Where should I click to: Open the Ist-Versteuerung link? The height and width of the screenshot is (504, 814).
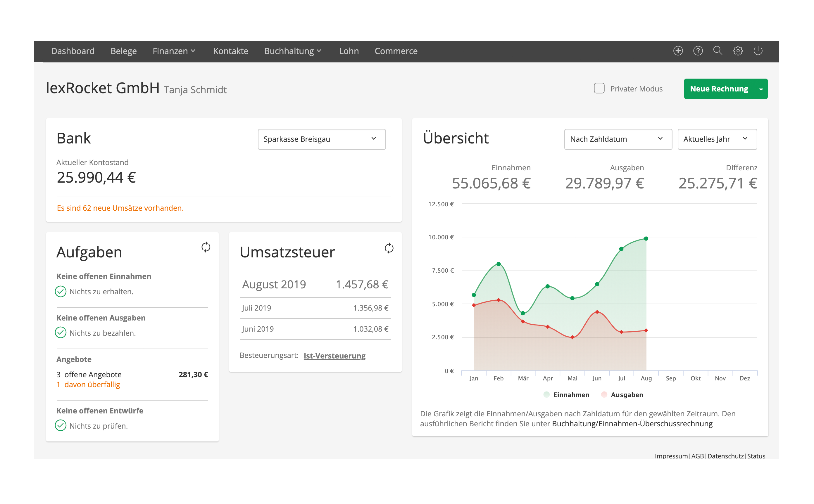(x=334, y=356)
